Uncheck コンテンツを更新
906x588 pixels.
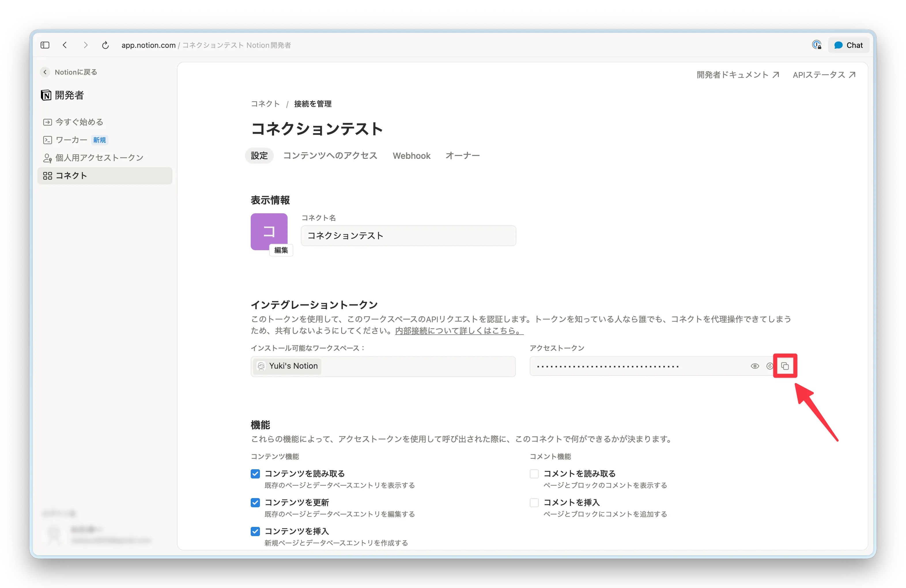[255, 502]
